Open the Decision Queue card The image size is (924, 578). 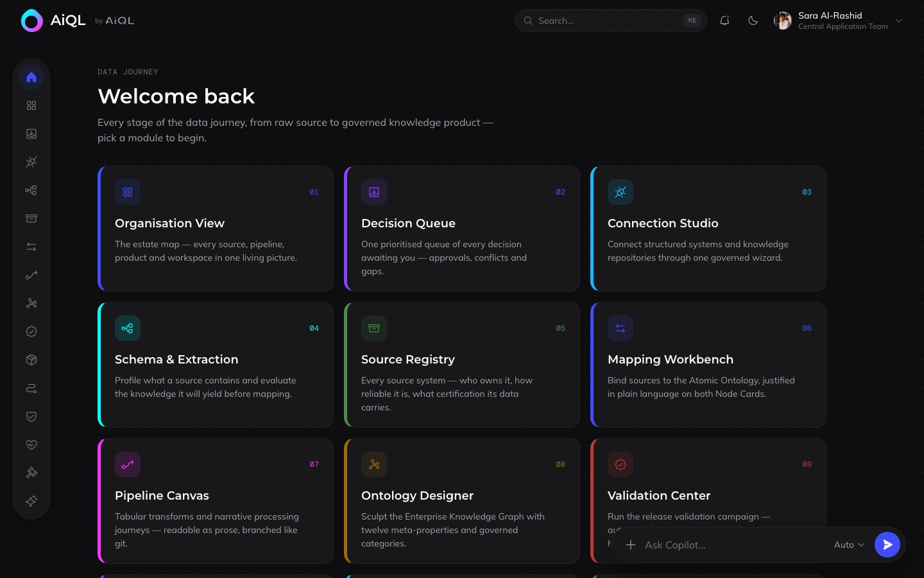tap(462, 229)
